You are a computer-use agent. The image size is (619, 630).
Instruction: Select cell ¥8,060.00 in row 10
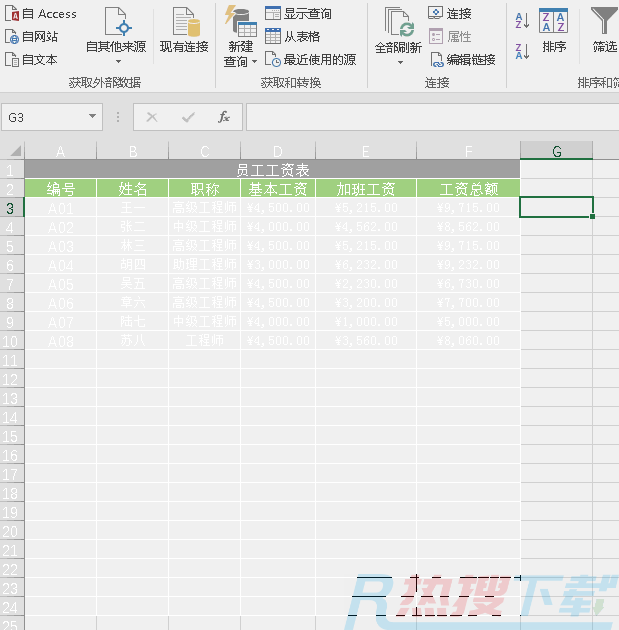click(468, 341)
